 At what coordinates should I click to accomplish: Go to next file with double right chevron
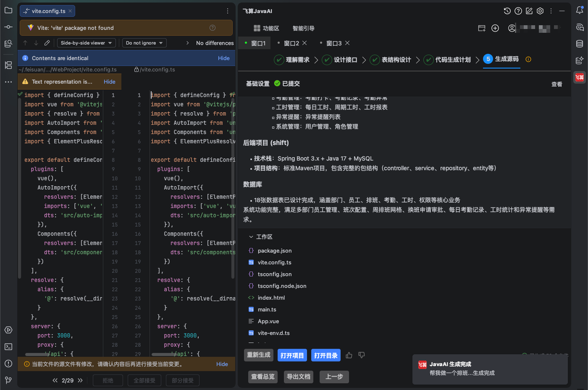click(80, 380)
